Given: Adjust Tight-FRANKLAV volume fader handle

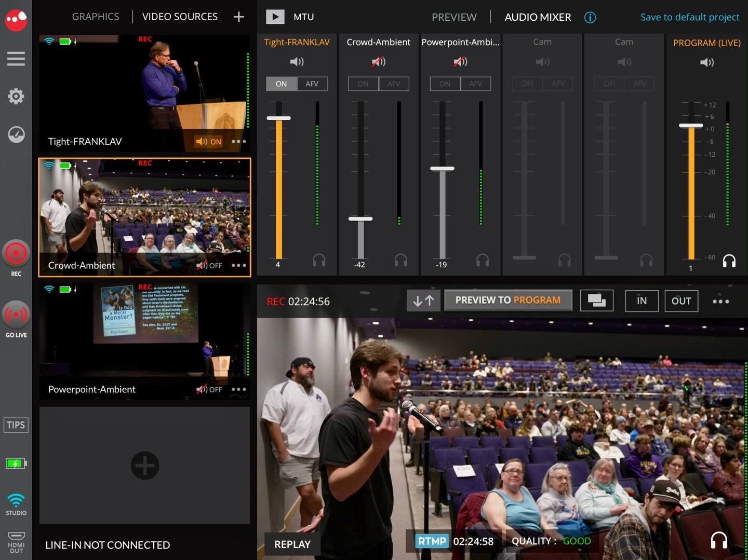Looking at the screenshot, I should point(278,118).
